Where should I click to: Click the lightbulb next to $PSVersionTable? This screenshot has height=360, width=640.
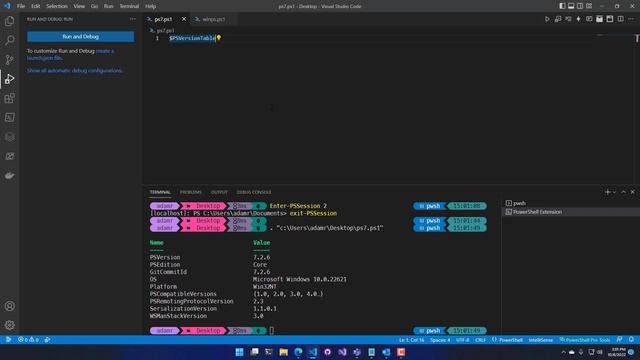point(219,38)
